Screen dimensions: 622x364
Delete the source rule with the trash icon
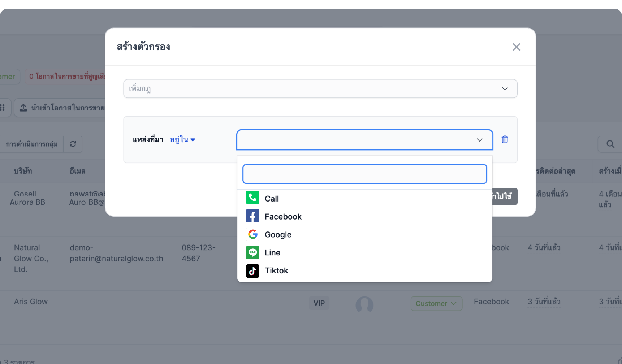505,139
